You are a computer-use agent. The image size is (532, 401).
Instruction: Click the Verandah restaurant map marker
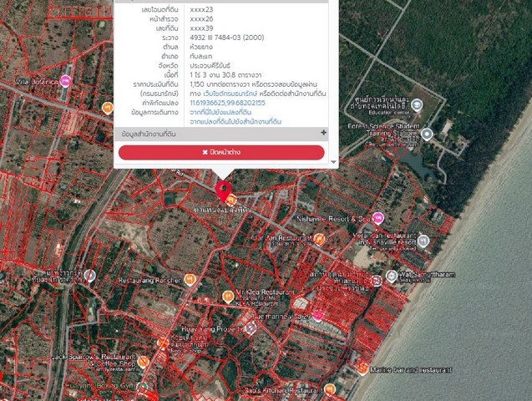point(423,241)
